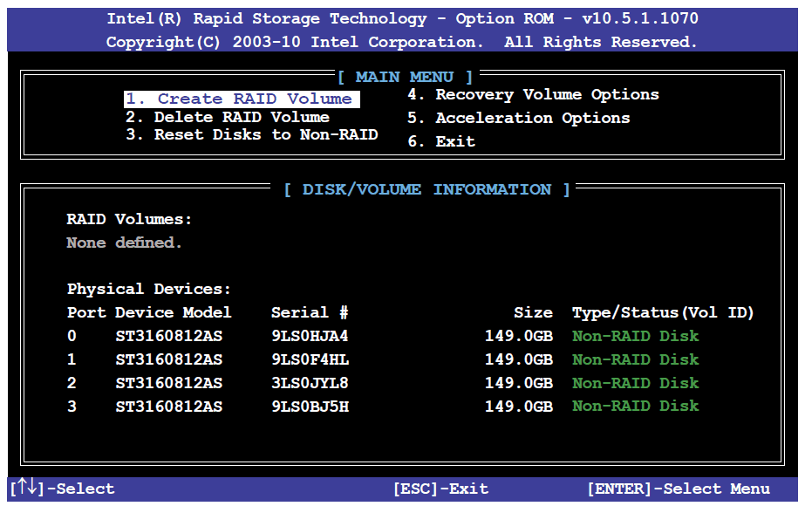
Task: Click the None defined RAID volumes text
Action: 124,243
